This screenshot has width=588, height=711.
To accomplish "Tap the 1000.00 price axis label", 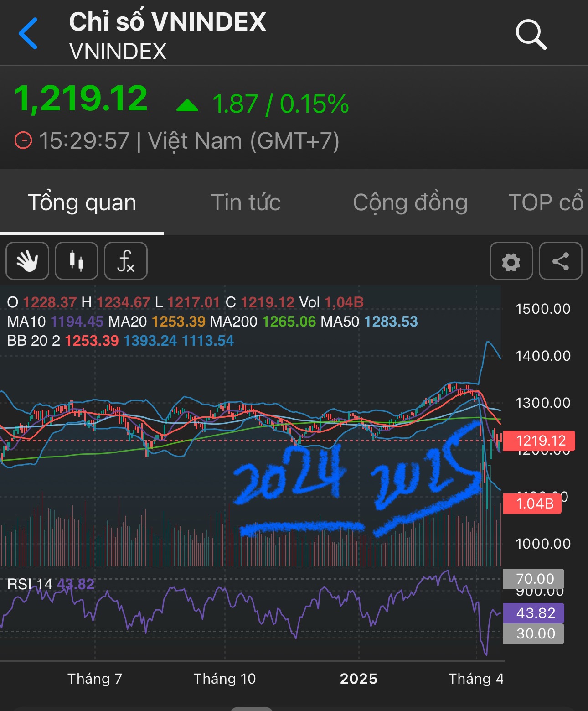I will [543, 544].
